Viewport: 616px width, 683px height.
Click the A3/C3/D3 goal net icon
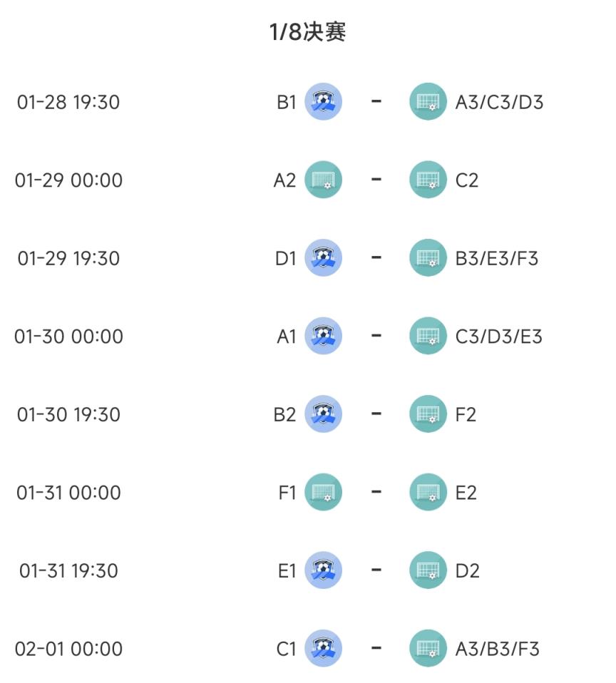click(x=428, y=101)
